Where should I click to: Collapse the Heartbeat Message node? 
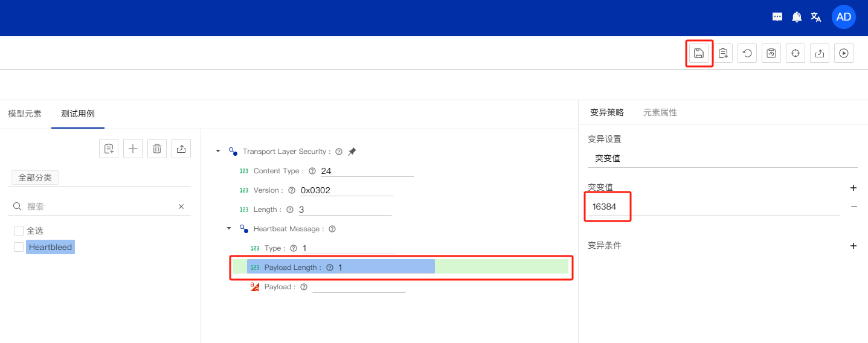(x=229, y=229)
